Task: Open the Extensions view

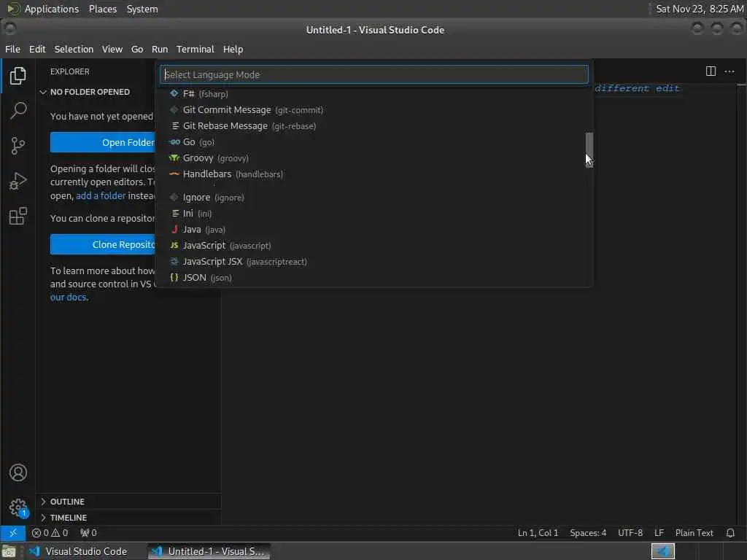Action: coord(18,216)
